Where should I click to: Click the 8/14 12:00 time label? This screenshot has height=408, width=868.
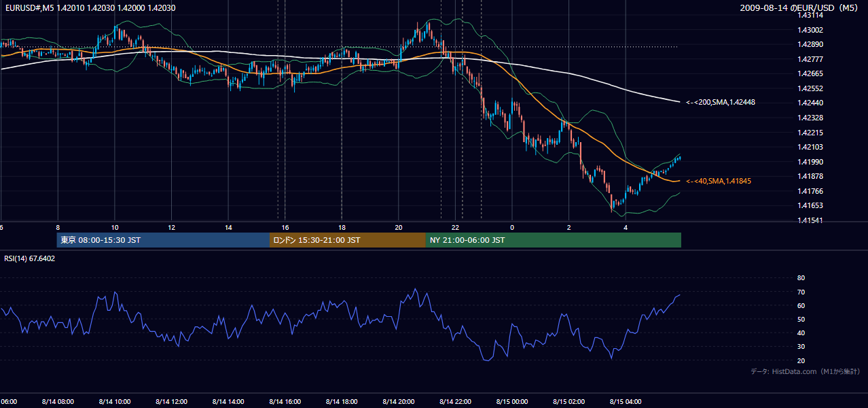(x=171, y=402)
